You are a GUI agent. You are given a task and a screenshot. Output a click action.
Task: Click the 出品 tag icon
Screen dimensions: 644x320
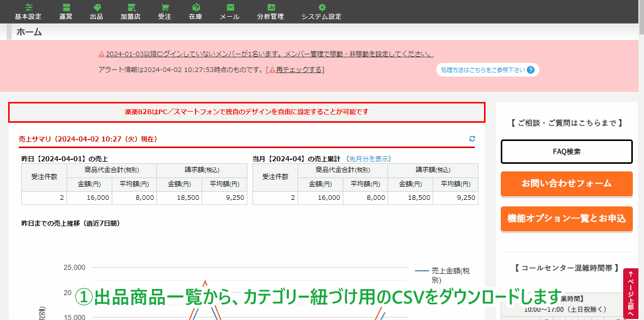click(96, 8)
